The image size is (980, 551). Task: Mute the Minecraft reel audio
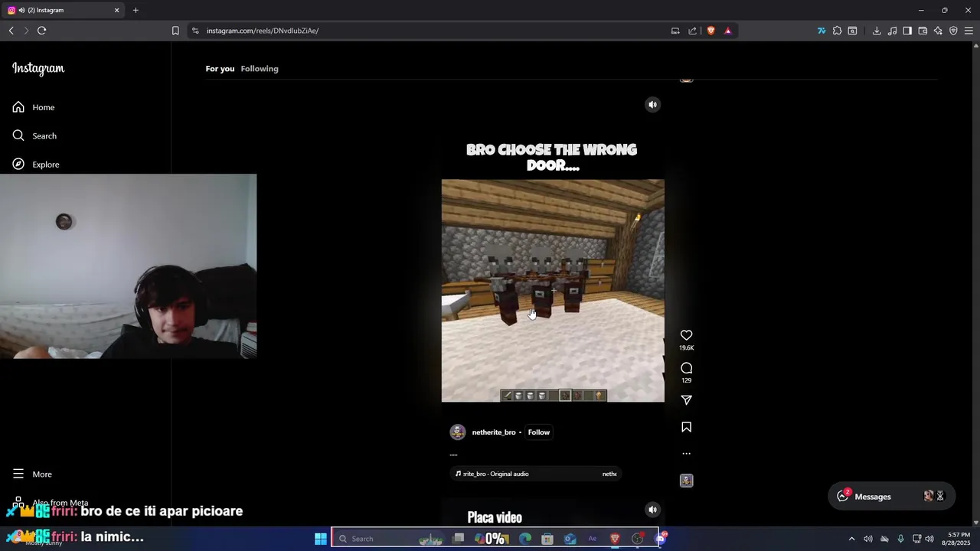coord(652,105)
